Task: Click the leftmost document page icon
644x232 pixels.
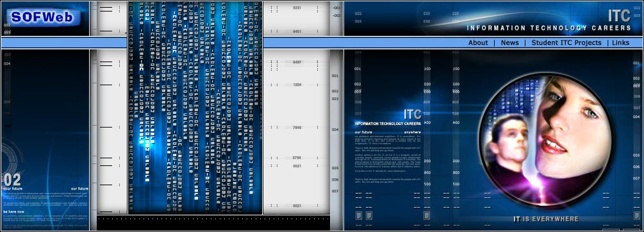Action: [x=359, y=215]
